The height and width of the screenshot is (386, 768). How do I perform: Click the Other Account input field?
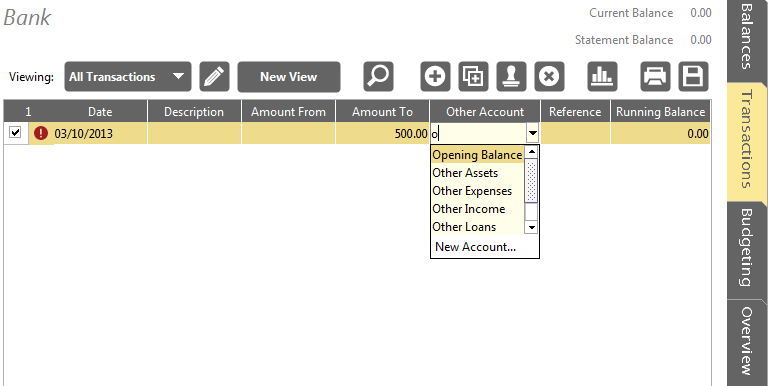pos(478,133)
